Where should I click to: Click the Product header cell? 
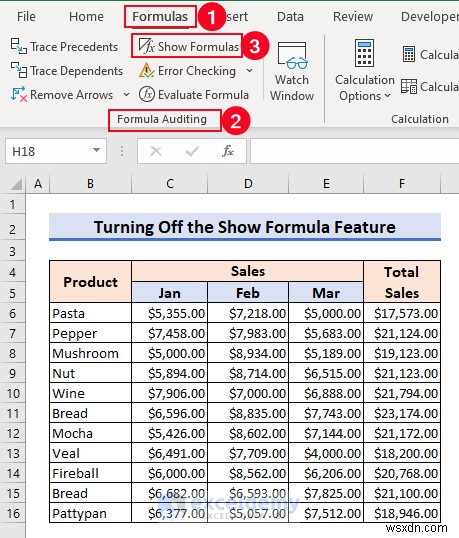[91, 282]
